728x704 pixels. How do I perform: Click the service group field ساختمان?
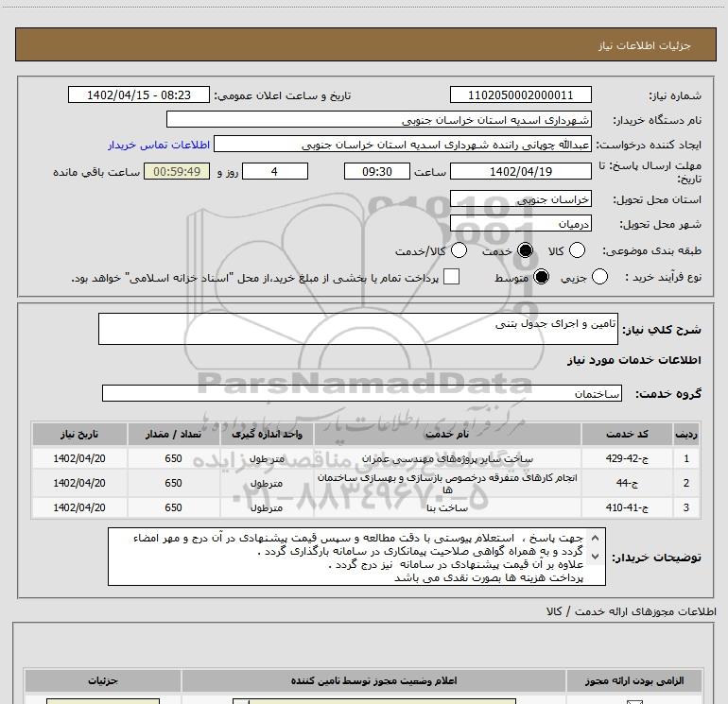(x=362, y=393)
